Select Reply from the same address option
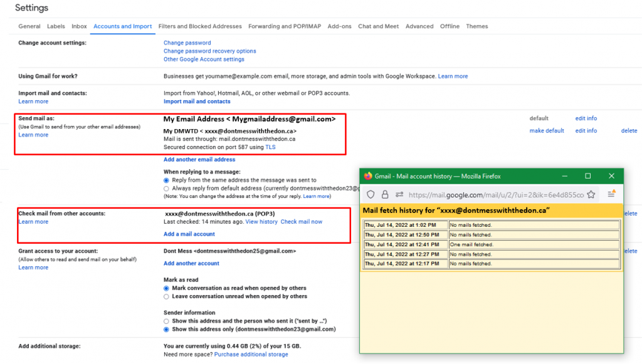This screenshot has width=642, height=364. 166,180
